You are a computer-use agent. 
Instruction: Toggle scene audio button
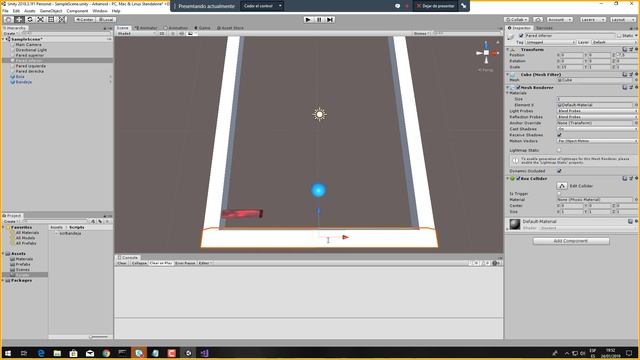[x=181, y=33]
